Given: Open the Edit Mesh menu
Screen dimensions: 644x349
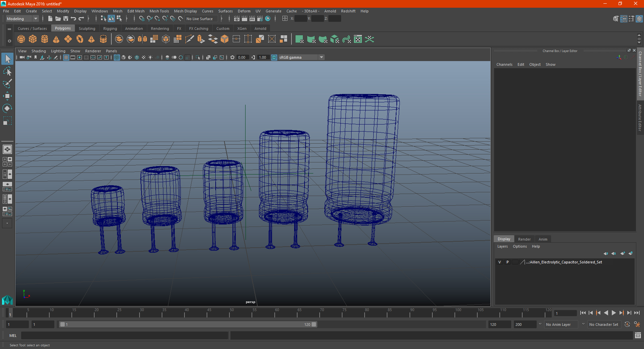Looking at the screenshot, I should (136, 11).
